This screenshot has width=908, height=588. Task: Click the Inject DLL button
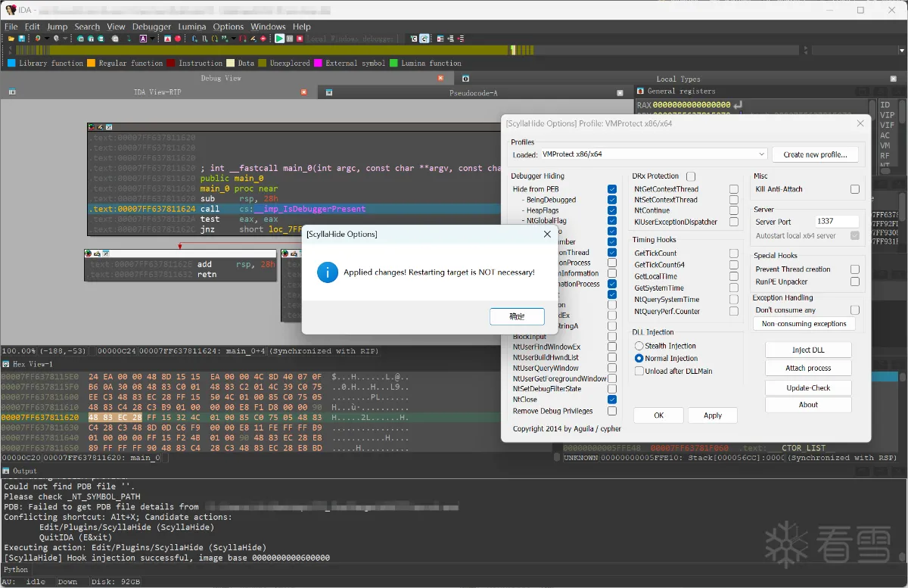pos(808,350)
